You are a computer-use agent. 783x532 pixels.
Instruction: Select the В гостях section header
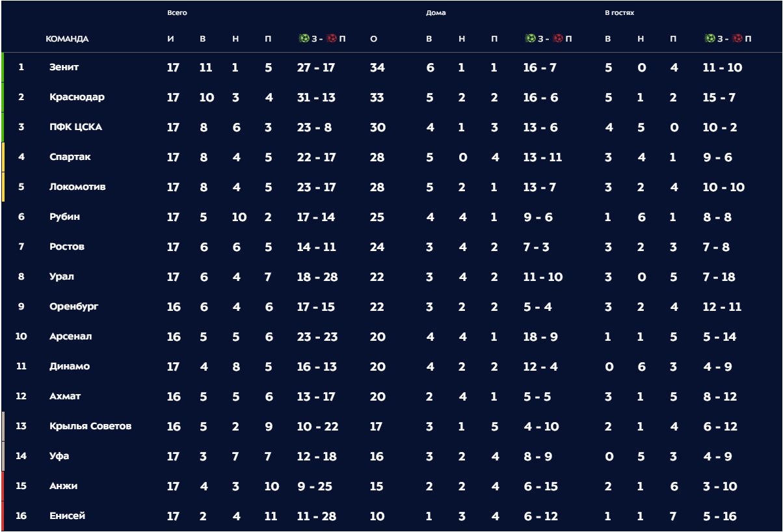[619, 13]
